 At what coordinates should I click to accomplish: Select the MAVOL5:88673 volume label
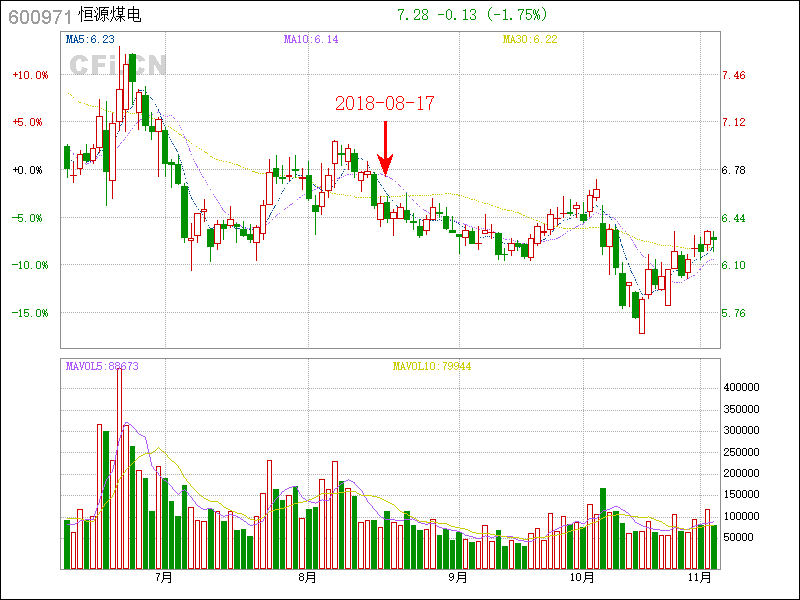point(102,367)
